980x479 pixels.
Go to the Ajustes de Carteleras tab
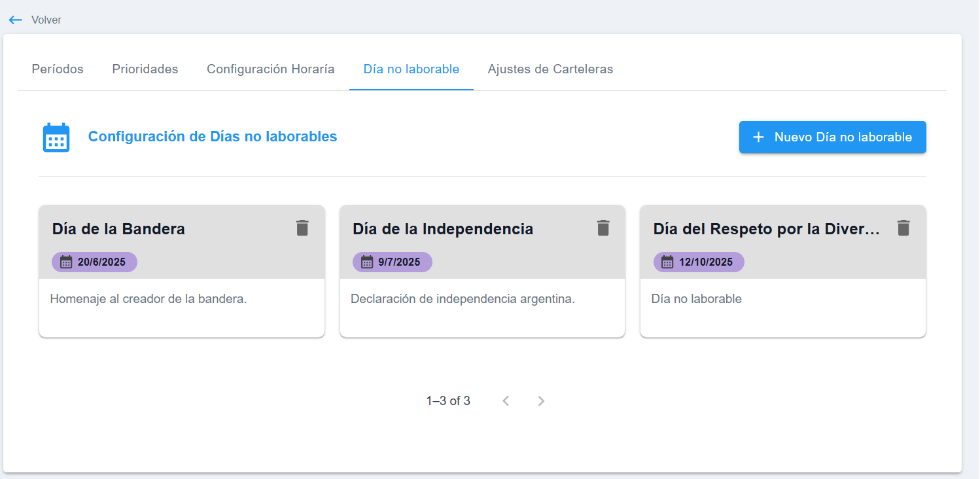click(x=551, y=69)
